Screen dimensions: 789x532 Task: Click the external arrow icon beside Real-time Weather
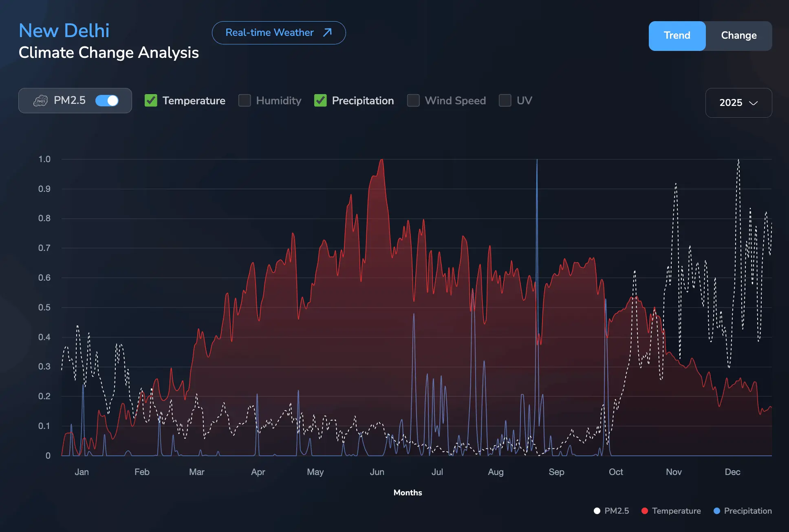(x=327, y=33)
